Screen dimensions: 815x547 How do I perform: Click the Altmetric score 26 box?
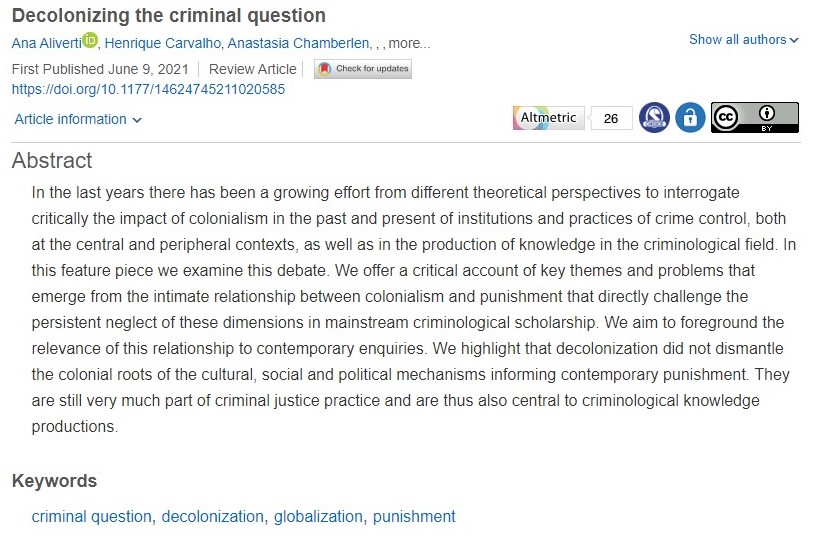[611, 118]
